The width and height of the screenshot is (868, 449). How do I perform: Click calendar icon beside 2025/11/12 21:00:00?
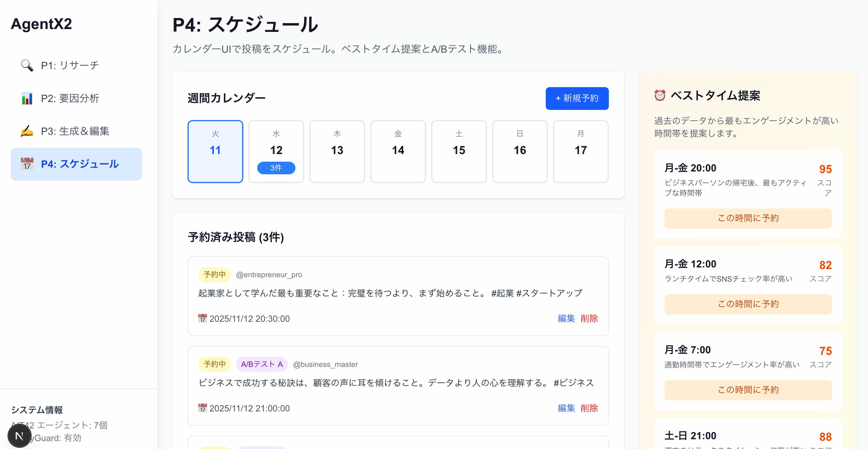click(202, 408)
